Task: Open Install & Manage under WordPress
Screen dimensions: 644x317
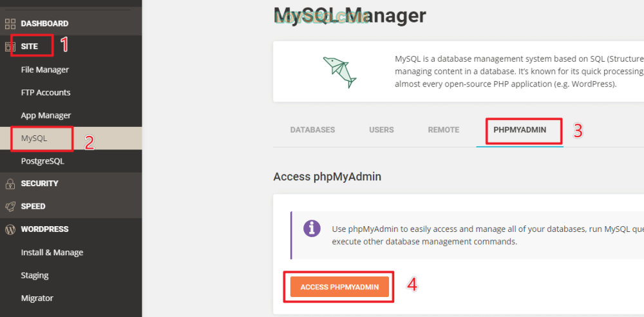Action: (52, 252)
